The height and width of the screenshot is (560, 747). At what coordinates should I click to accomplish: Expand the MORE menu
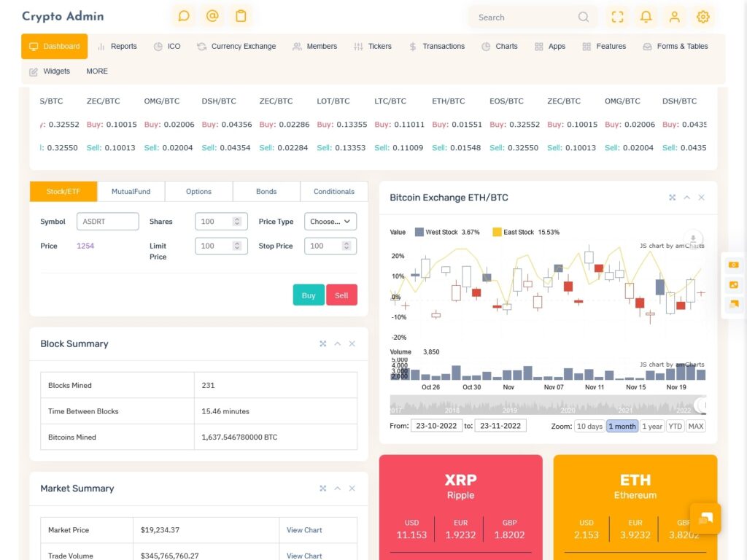97,71
